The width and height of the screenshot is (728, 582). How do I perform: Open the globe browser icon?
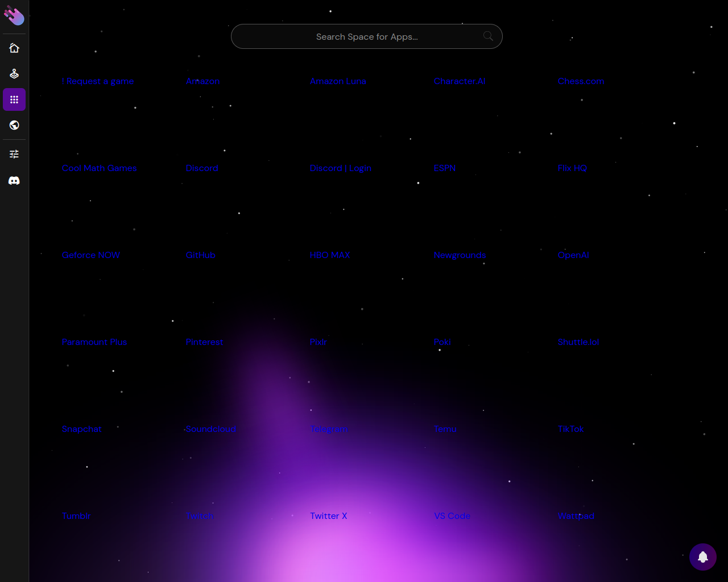click(14, 125)
